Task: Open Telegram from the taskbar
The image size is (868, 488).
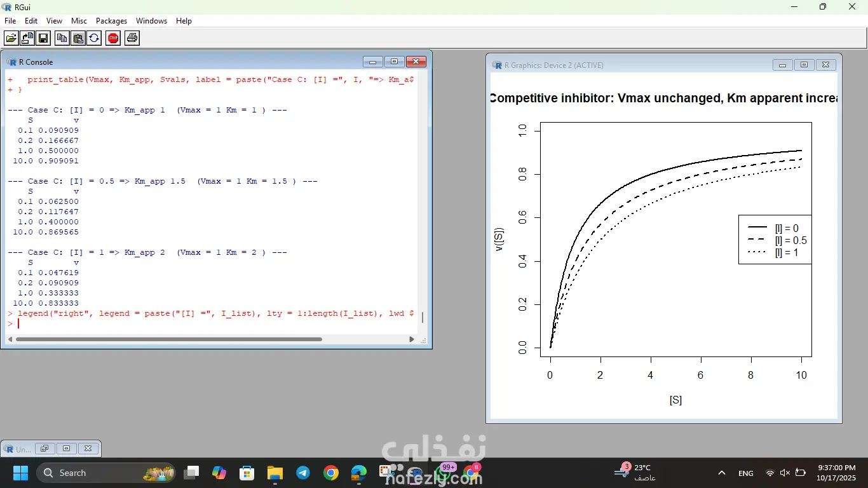Action: (x=302, y=473)
